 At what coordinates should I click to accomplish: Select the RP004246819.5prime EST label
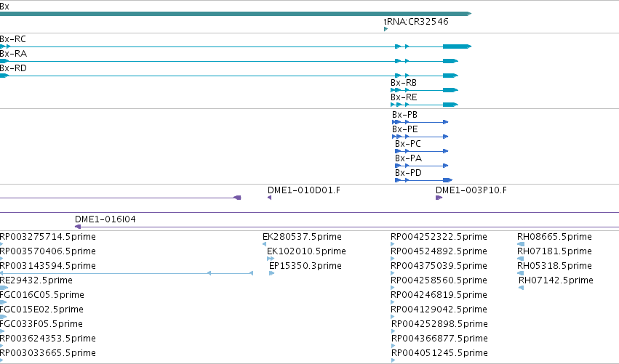pyautogui.click(x=439, y=295)
